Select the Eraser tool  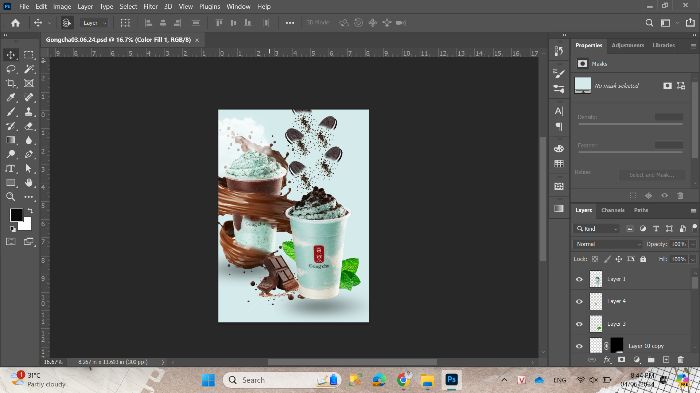coord(29,126)
